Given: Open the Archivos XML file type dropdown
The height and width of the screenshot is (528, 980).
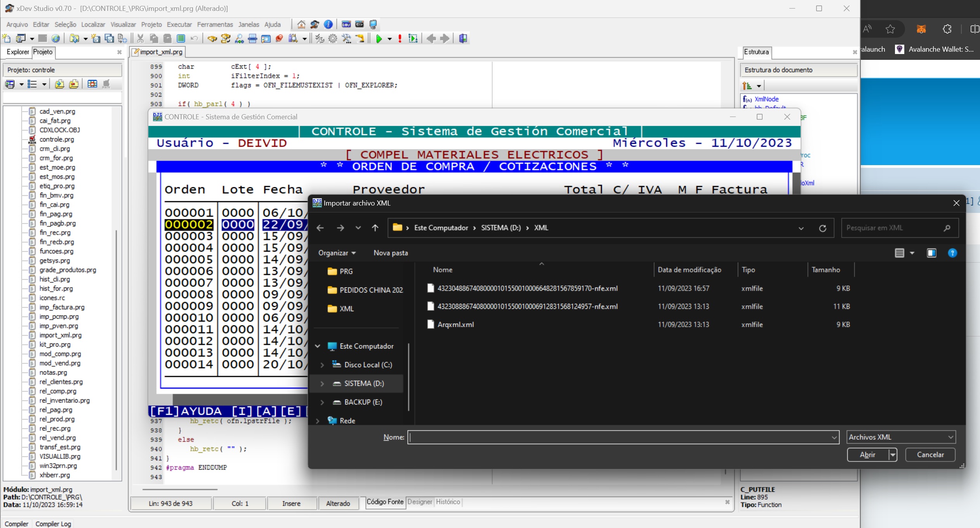Looking at the screenshot, I should click(x=901, y=437).
